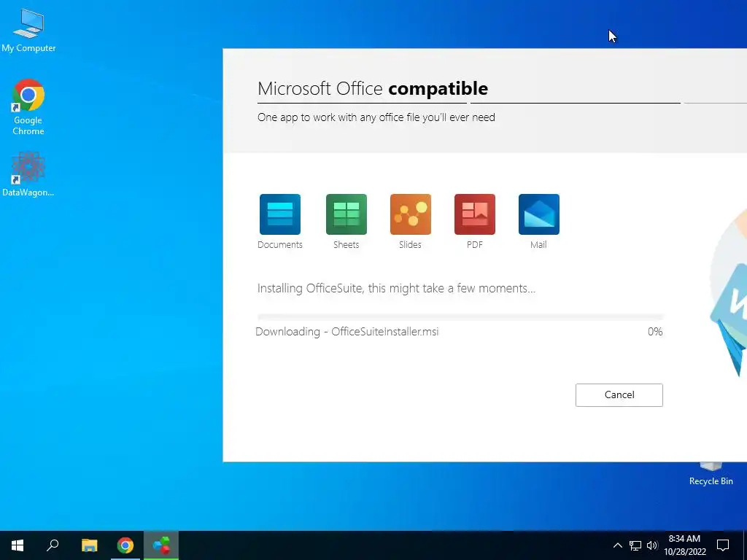Viewport: 747px width, 560px height.
Task: Click 'One app to work with' subtitle
Action: pyautogui.click(x=376, y=117)
